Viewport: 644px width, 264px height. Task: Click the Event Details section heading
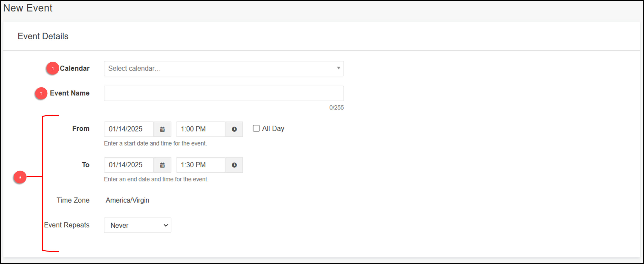[43, 36]
